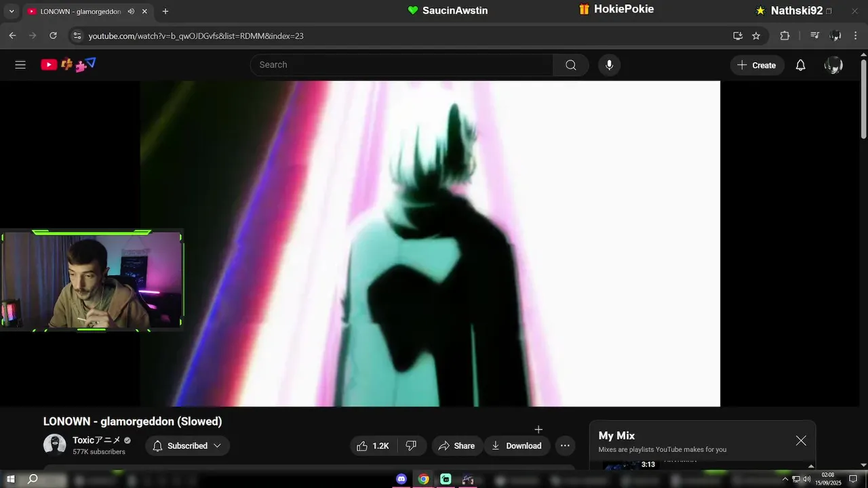868x488 pixels.
Task: Dislike the video with thumbs down
Action: click(x=411, y=446)
